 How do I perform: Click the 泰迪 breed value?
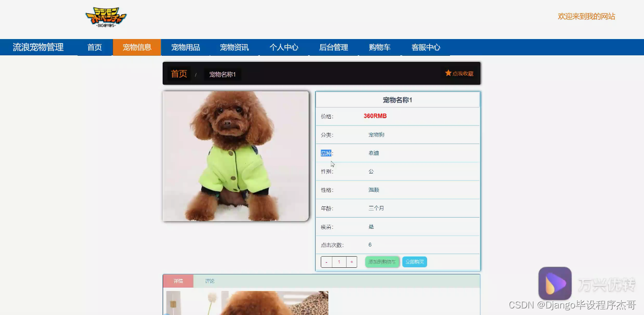(x=374, y=153)
